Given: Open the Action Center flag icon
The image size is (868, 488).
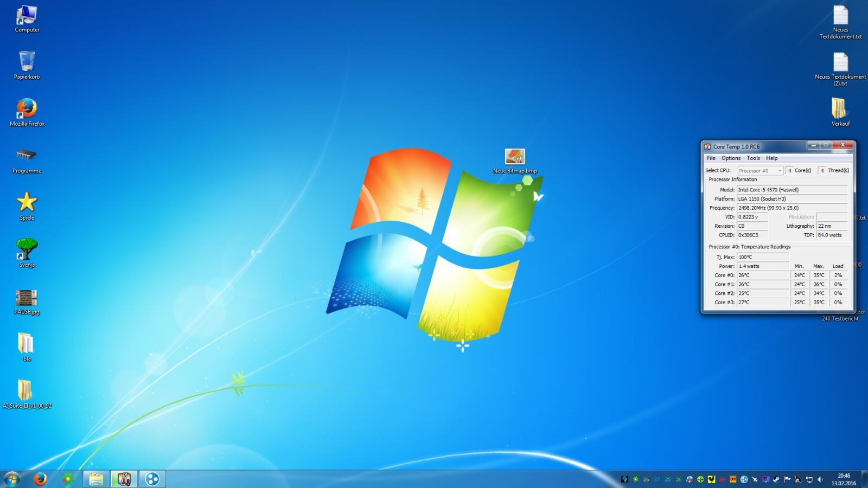Looking at the screenshot, I should click(x=787, y=479).
